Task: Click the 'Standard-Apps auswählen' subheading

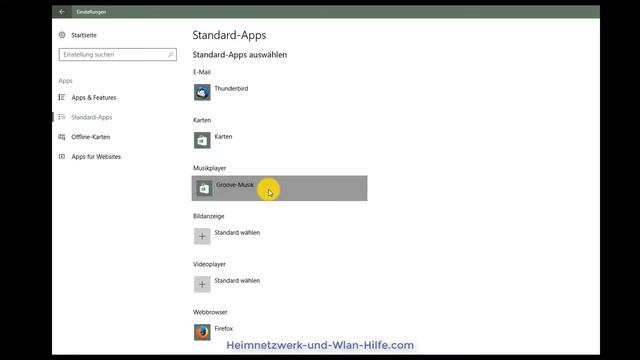Action: 240,55
